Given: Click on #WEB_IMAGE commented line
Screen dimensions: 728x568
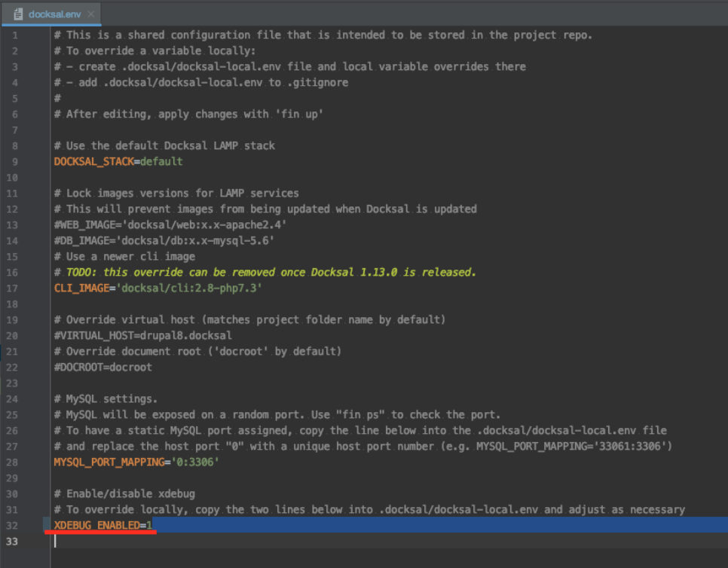Looking at the screenshot, I should point(170,225).
